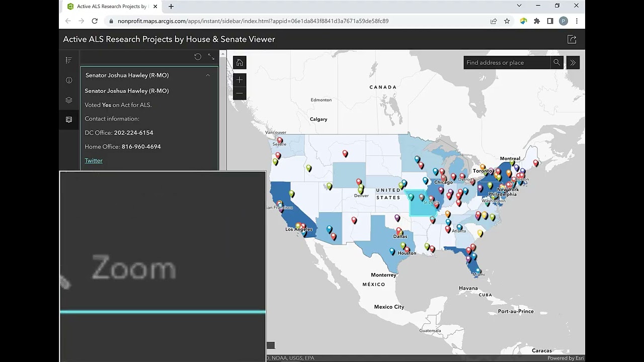Click the lock site-info icon
Image resolution: width=644 pixels, height=362 pixels.
(111, 21)
